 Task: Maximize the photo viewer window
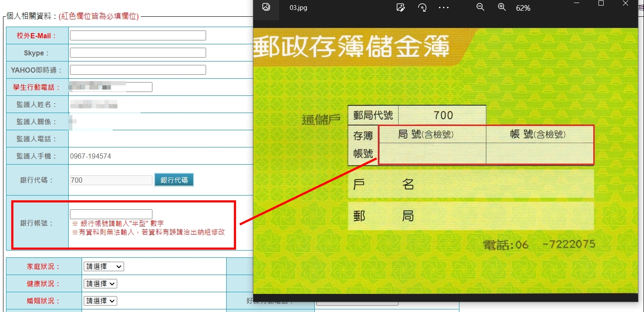(x=601, y=3)
